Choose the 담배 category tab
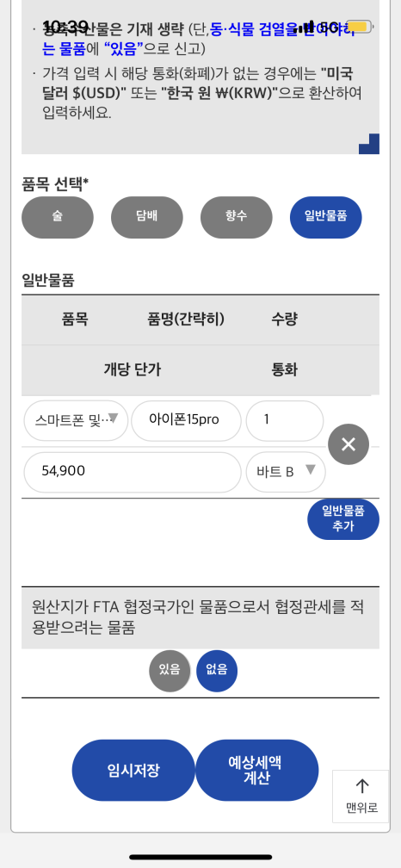Screen dimensions: 401x868 pyautogui.click(x=147, y=217)
